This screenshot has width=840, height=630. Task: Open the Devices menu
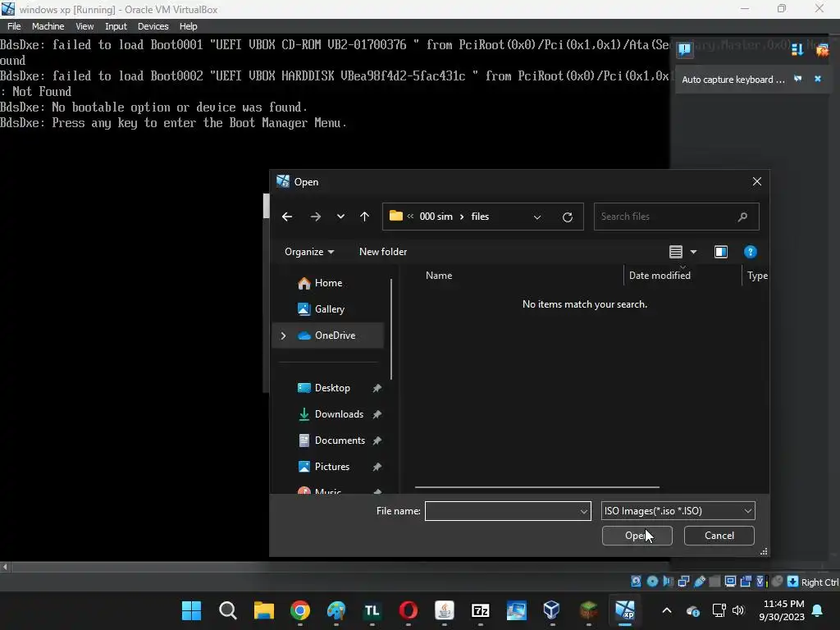(x=153, y=26)
